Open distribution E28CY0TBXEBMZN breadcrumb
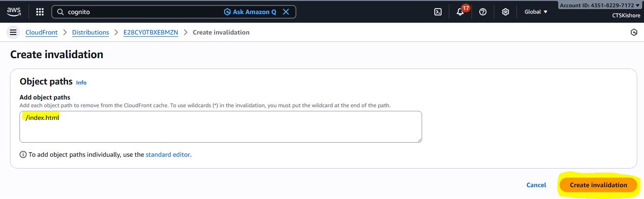 [x=151, y=32]
